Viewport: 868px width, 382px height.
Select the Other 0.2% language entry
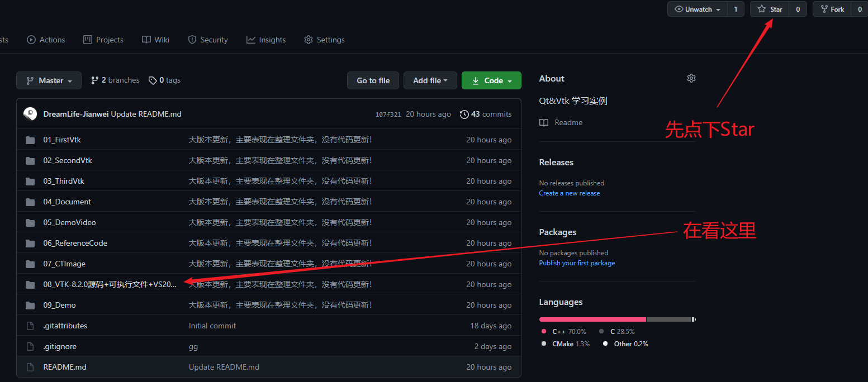point(625,344)
